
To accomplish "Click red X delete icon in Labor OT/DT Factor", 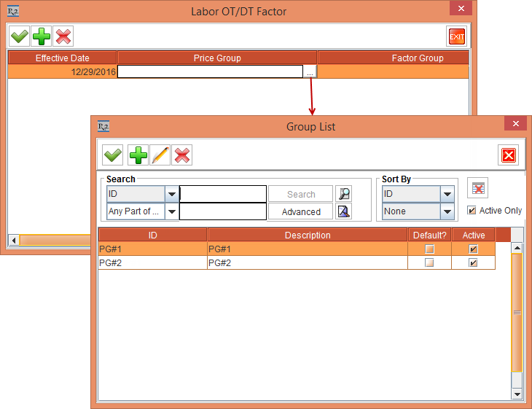I will point(64,36).
